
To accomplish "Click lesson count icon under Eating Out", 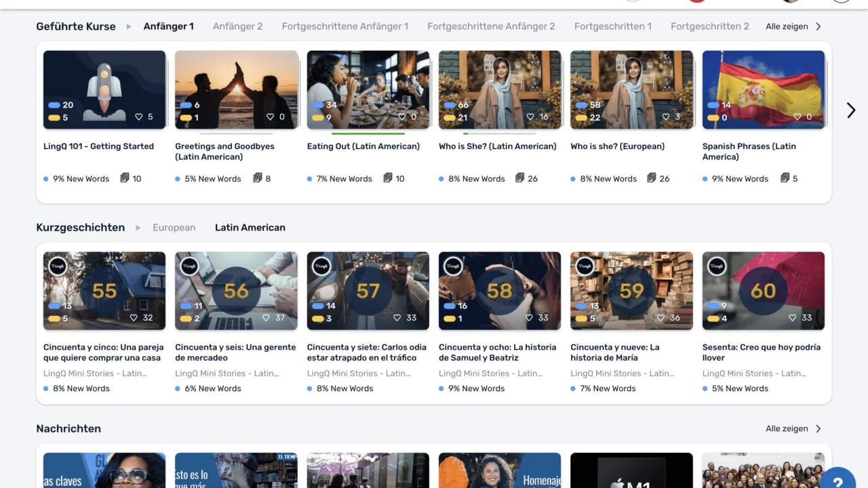I will point(388,178).
